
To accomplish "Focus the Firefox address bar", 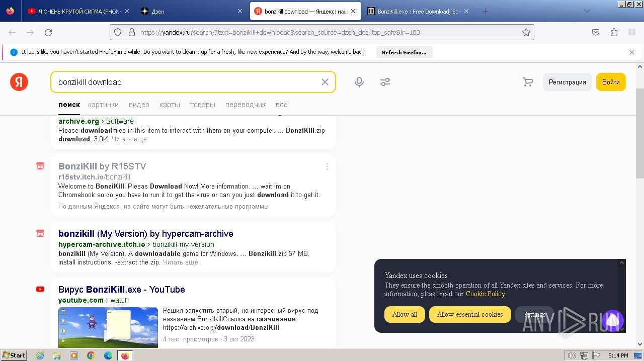I will coord(322,32).
